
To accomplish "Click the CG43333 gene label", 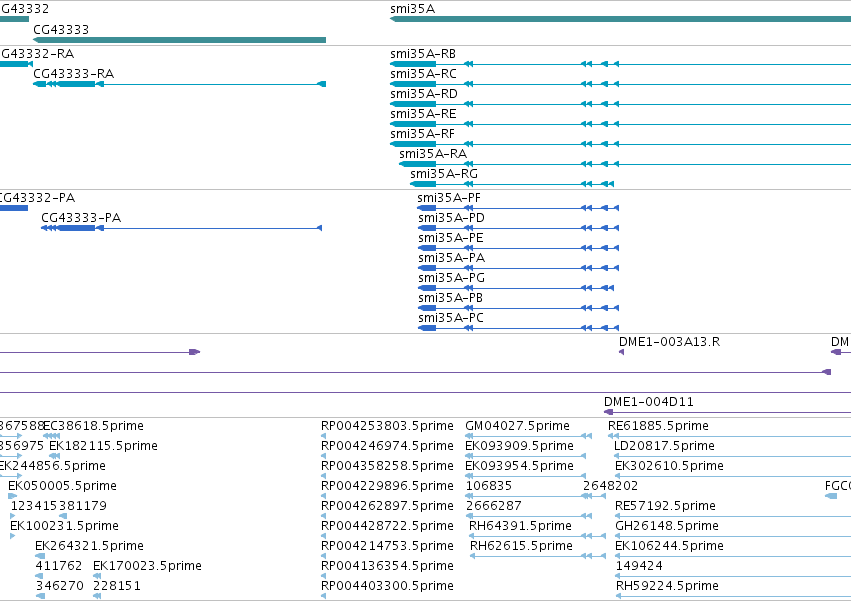I will [61, 29].
